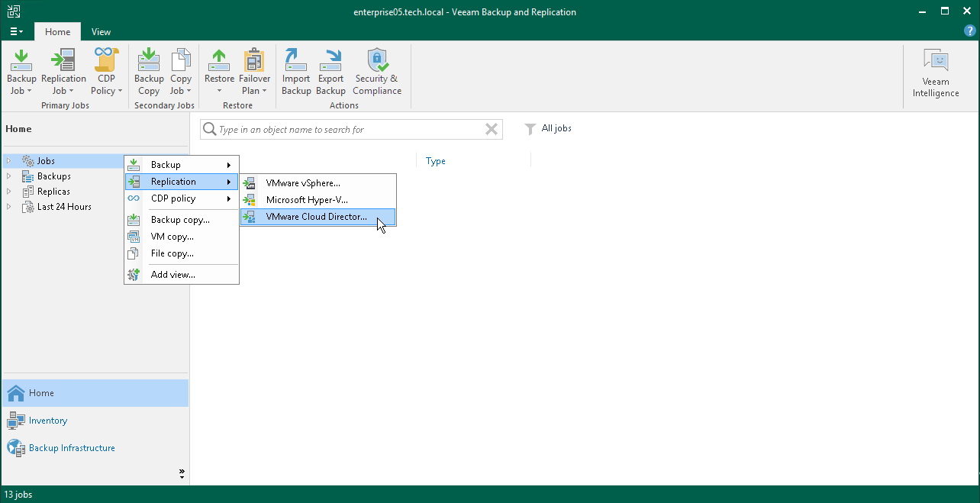Viewport: 980px width, 503px height.
Task: Select the Backups tree node
Action: pyautogui.click(x=53, y=176)
